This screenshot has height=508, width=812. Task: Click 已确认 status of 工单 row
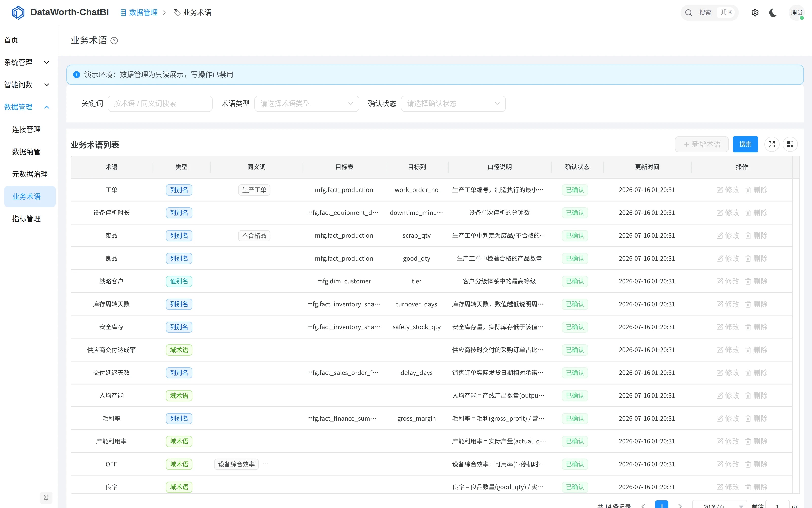click(x=575, y=190)
